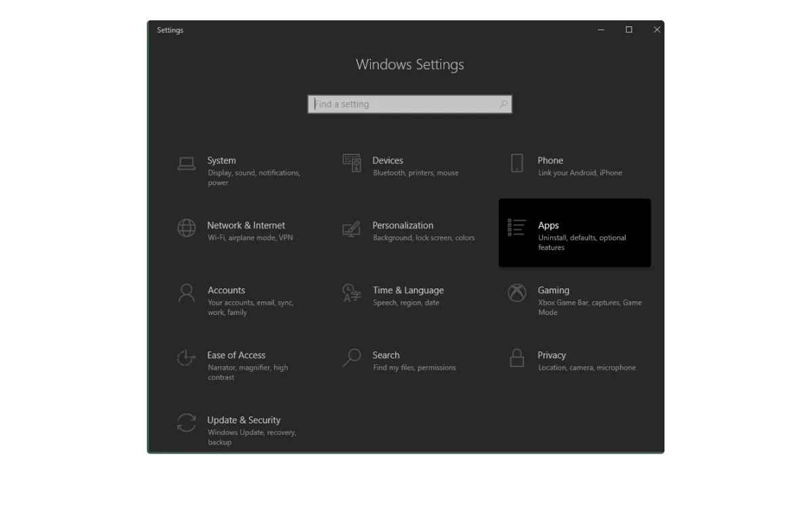Open Privacy label
812x512 pixels.
[552, 356]
